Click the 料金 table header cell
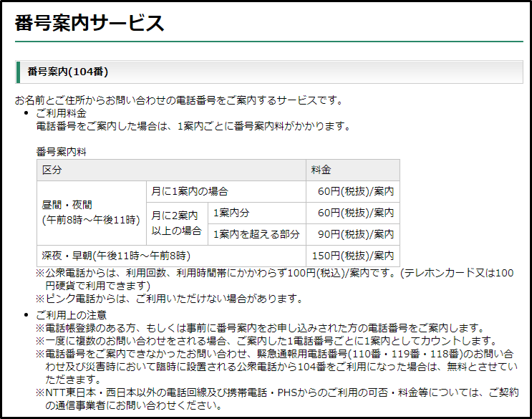The width and height of the screenshot is (532, 419). 353,170
